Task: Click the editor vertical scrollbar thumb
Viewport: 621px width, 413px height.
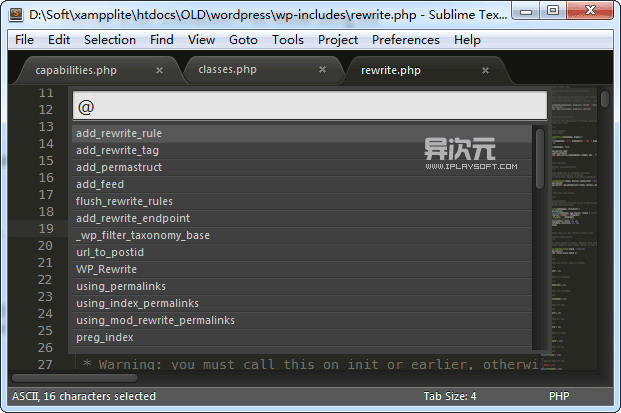Action: coord(604,99)
